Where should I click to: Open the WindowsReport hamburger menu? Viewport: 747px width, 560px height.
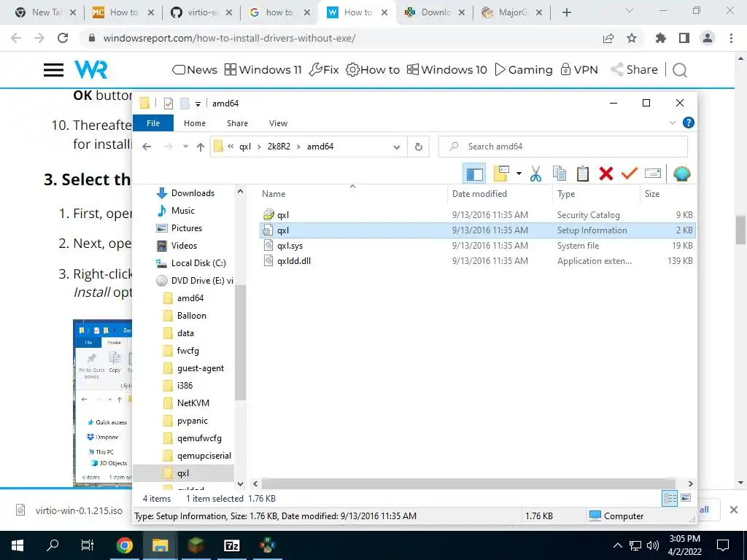[x=53, y=70]
